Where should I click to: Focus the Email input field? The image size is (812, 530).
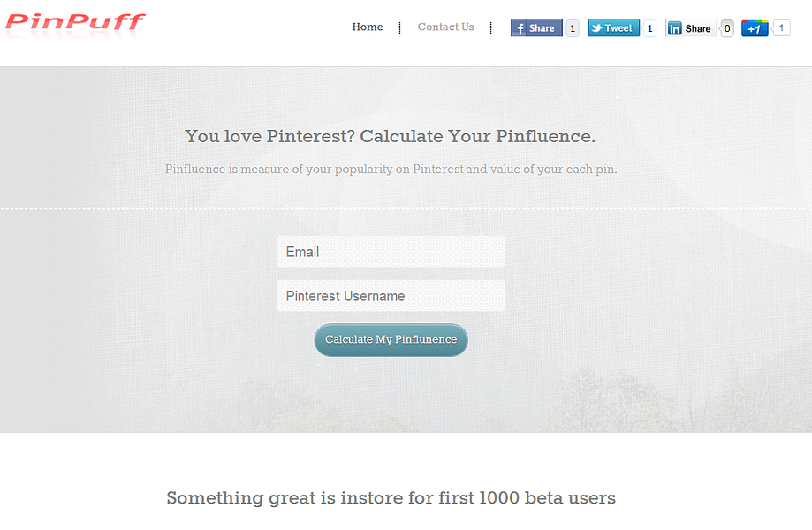point(391,252)
